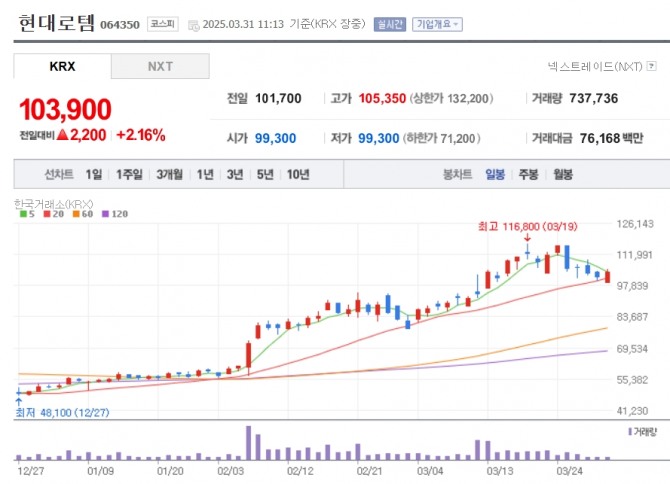The height and width of the screenshot is (484, 670).
Task: Show the 3개월 line chart
Action: 169,174
